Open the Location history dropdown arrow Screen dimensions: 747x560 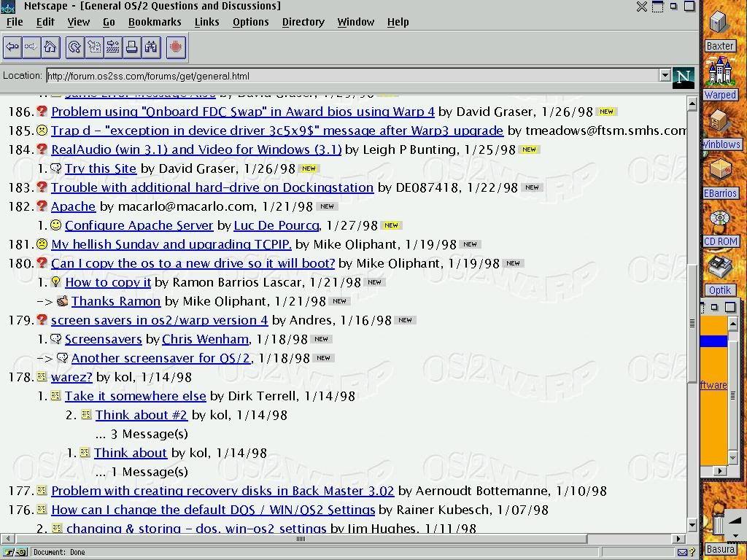tap(665, 75)
